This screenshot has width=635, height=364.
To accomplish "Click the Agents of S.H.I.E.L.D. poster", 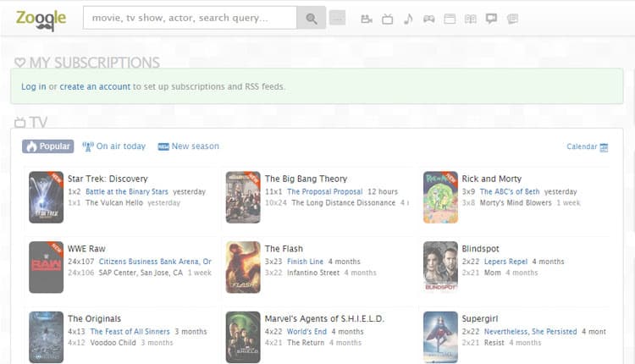I will (x=243, y=337).
